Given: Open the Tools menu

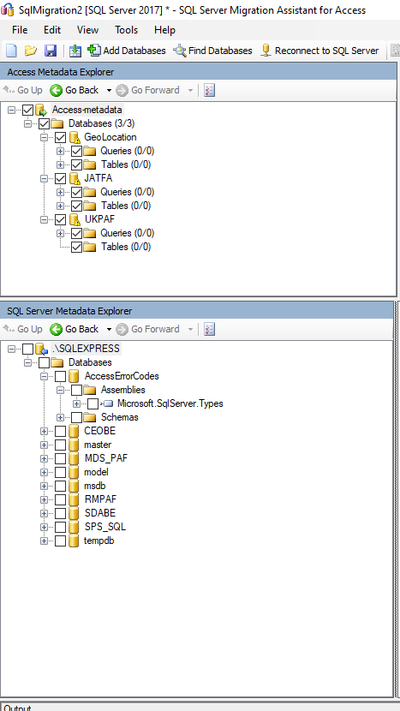Looking at the screenshot, I should (126, 30).
